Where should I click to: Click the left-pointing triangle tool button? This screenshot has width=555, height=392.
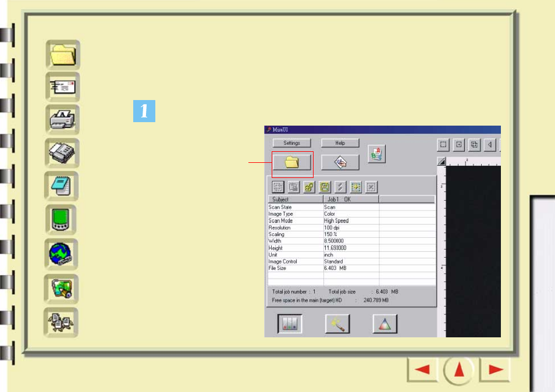point(490,144)
